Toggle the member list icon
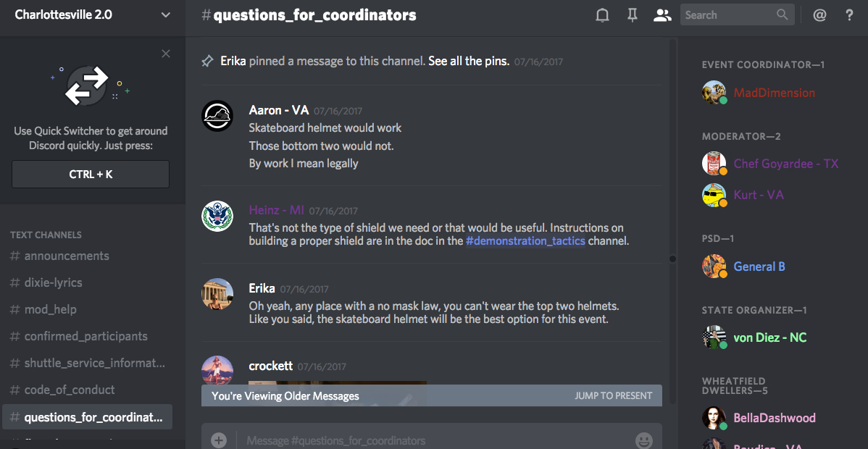The width and height of the screenshot is (868, 449). [662, 15]
